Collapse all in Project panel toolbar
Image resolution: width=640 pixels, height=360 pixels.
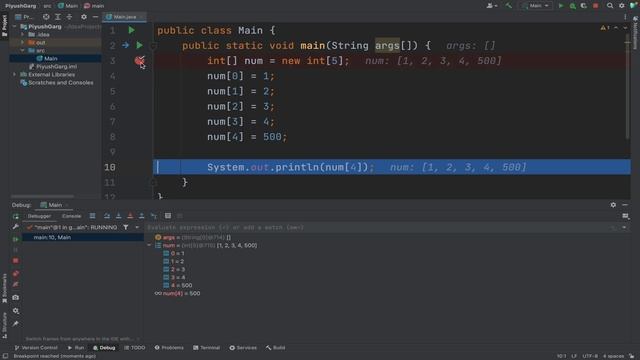[x=69, y=17]
